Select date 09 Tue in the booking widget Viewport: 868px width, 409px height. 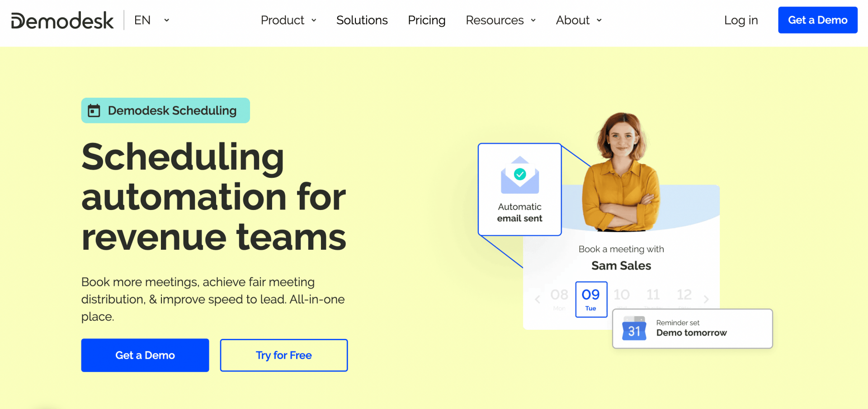pyautogui.click(x=591, y=299)
